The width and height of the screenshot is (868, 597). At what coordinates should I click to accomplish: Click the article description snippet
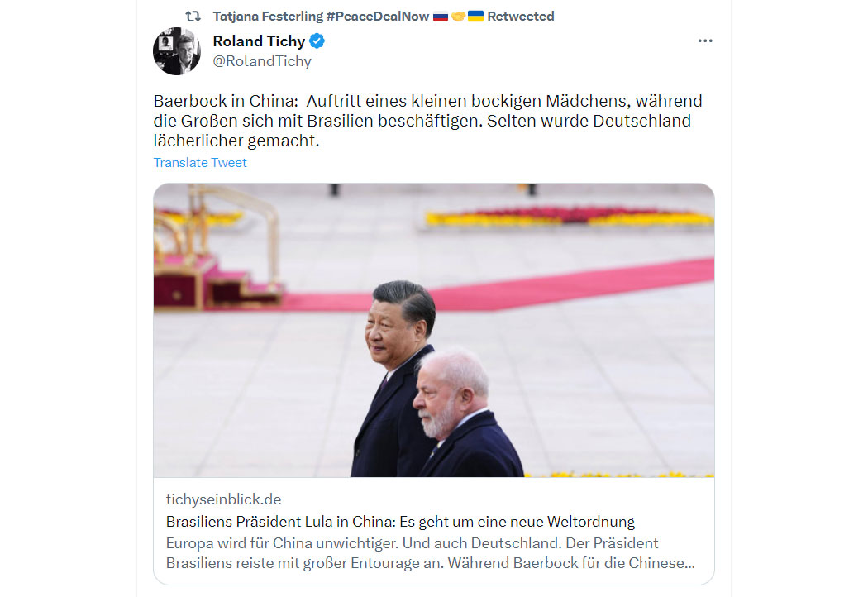pyautogui.click(x=430, y=552)
